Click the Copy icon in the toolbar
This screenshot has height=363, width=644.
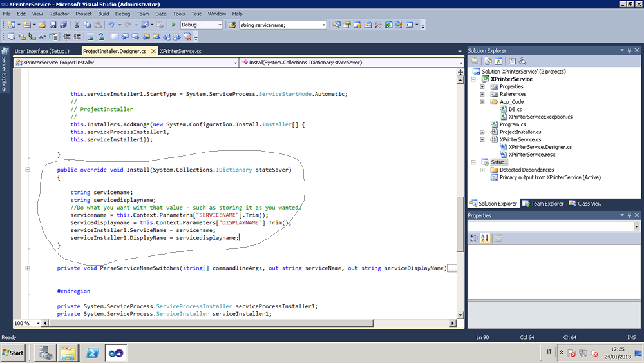pos(87,25)
